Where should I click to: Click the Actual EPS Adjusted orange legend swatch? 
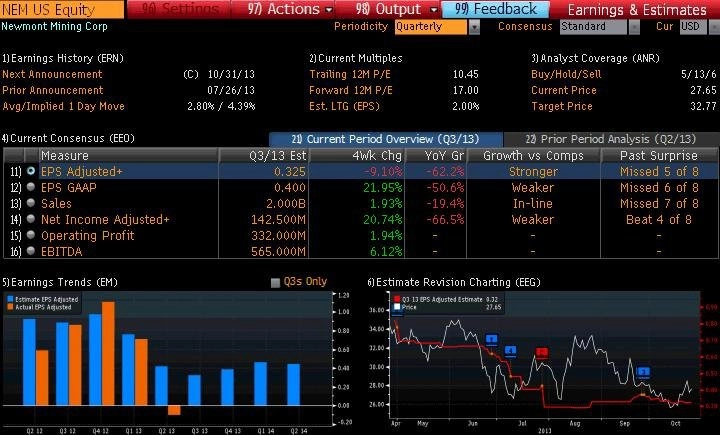[x=10, y=307]
